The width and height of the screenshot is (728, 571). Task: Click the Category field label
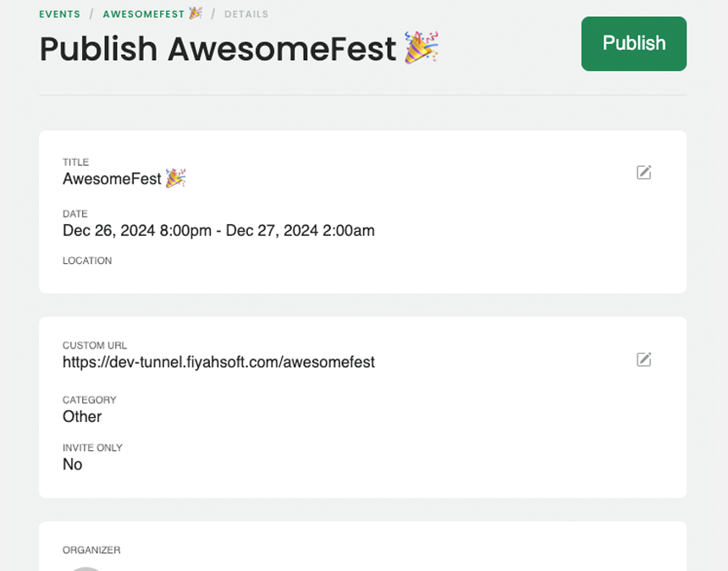point(90,400)
